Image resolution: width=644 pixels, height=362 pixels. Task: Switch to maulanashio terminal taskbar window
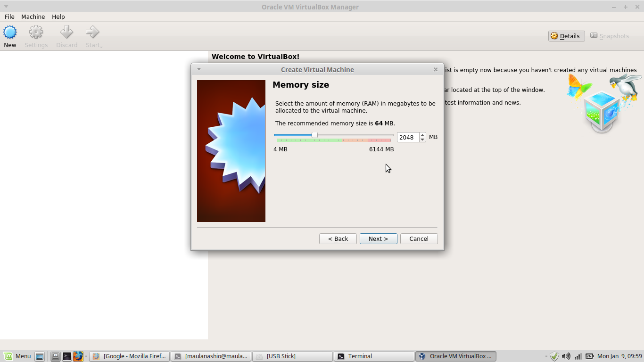(x=210, y=356)
